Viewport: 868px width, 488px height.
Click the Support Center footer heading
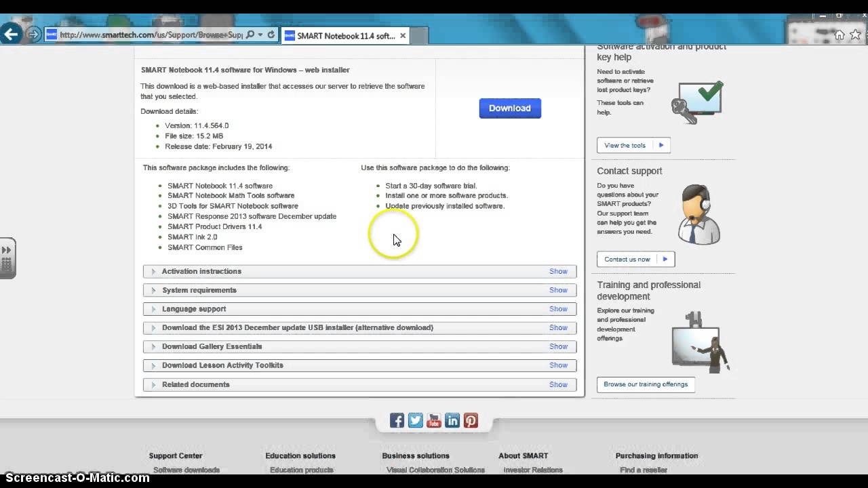coord(176,455)
